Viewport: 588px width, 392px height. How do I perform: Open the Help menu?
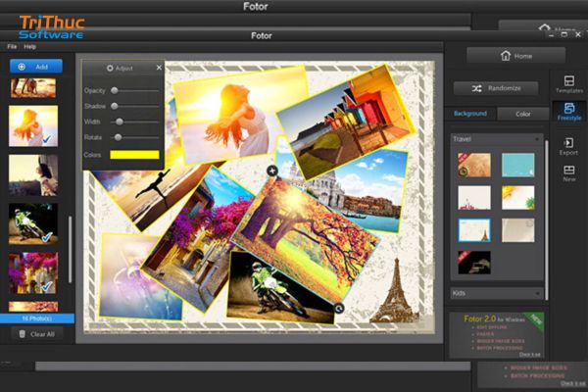pyautogui.click(x=30, y=46)
